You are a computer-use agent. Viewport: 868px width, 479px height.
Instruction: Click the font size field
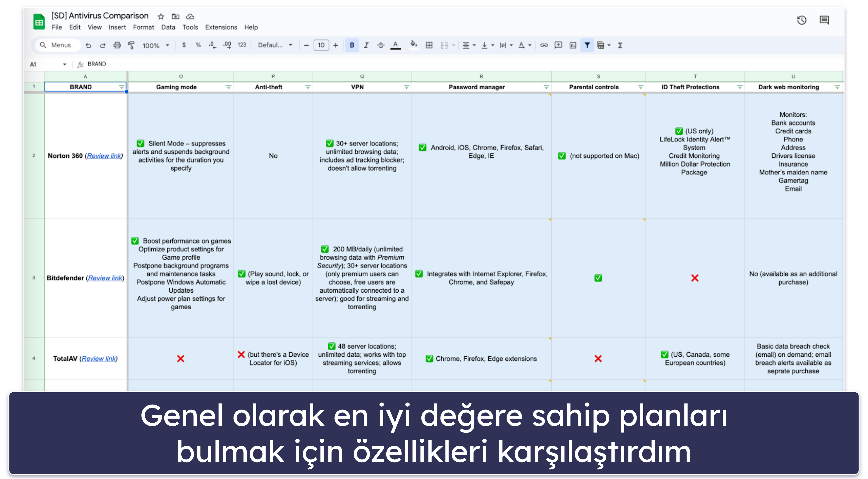tap(321, 45)
